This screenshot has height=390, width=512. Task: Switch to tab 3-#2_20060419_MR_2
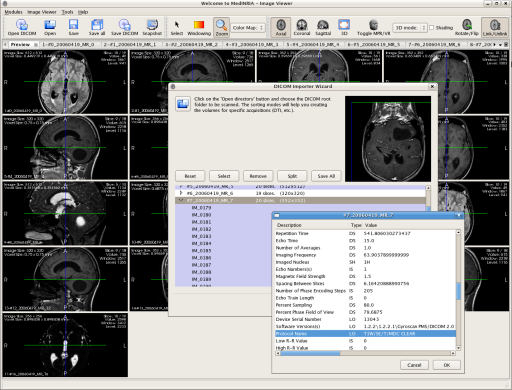tap(192, 44)
